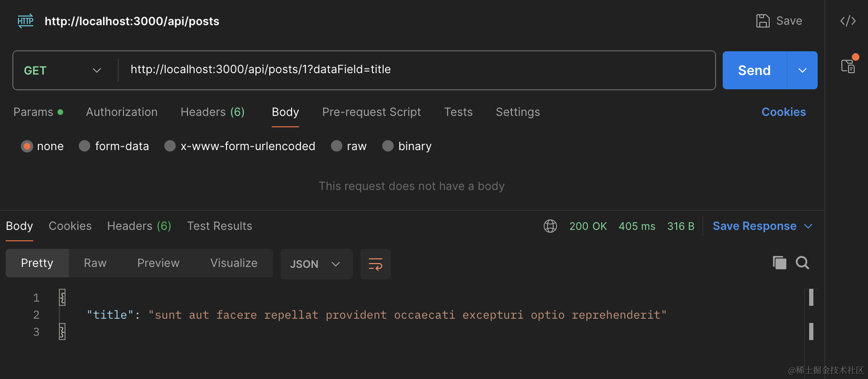This screenshot has width=868, height=379.
Task: Choose the binary body type
Action: pyautogui.click(x=388, y=146)
